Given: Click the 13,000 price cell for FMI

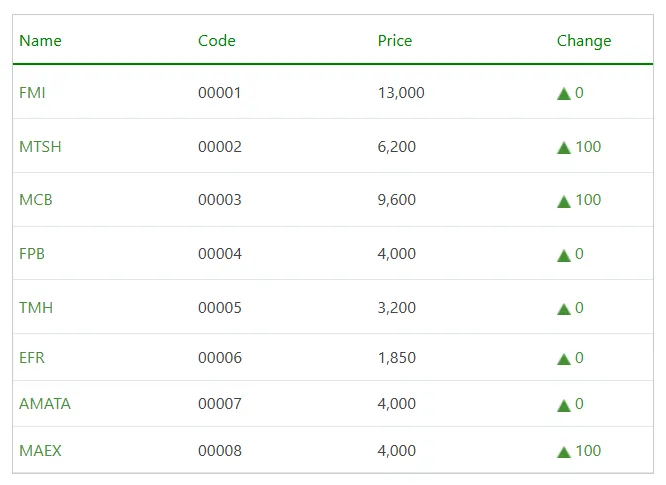Looking at the screenshot, I should [x=401, y=93].
